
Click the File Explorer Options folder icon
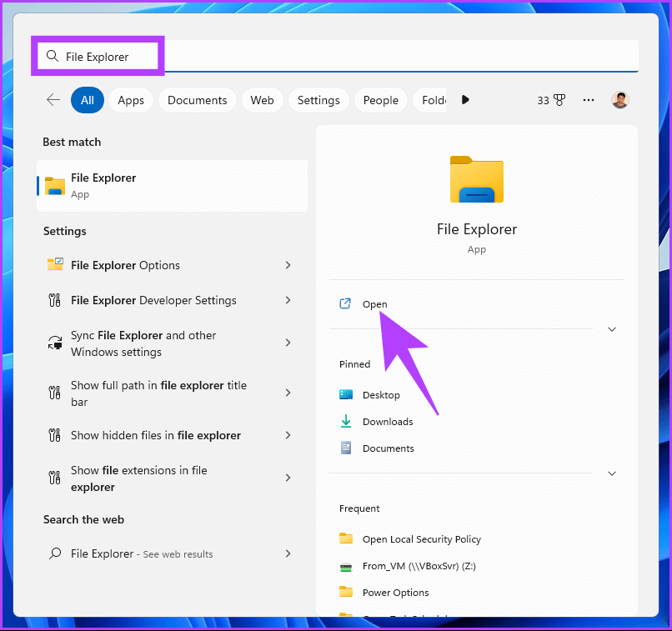(55, 264)
